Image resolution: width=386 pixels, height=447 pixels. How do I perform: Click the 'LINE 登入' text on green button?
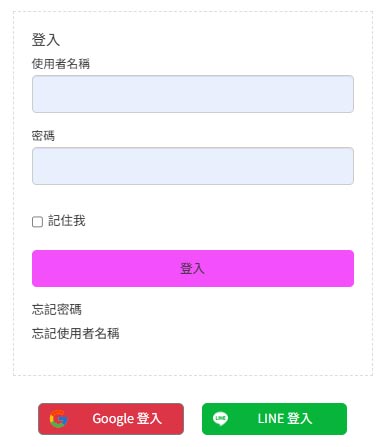[285, 419]
